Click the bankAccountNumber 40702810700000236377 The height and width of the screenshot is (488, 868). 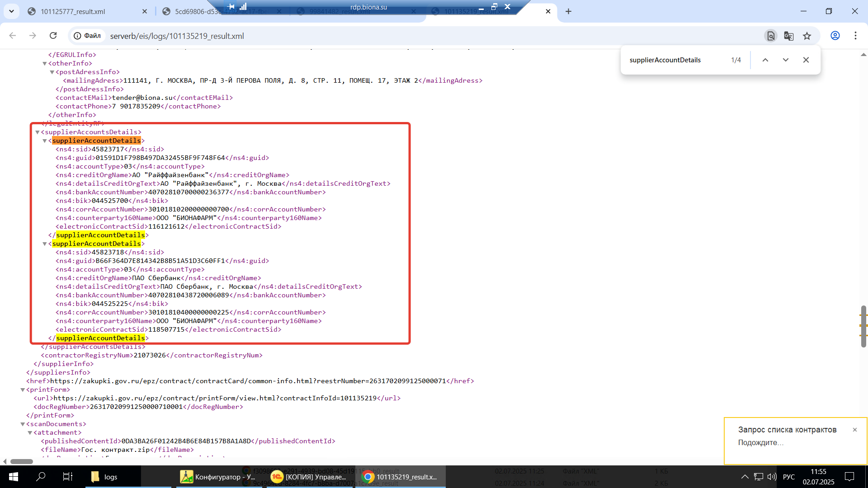(x=189, y=192)
